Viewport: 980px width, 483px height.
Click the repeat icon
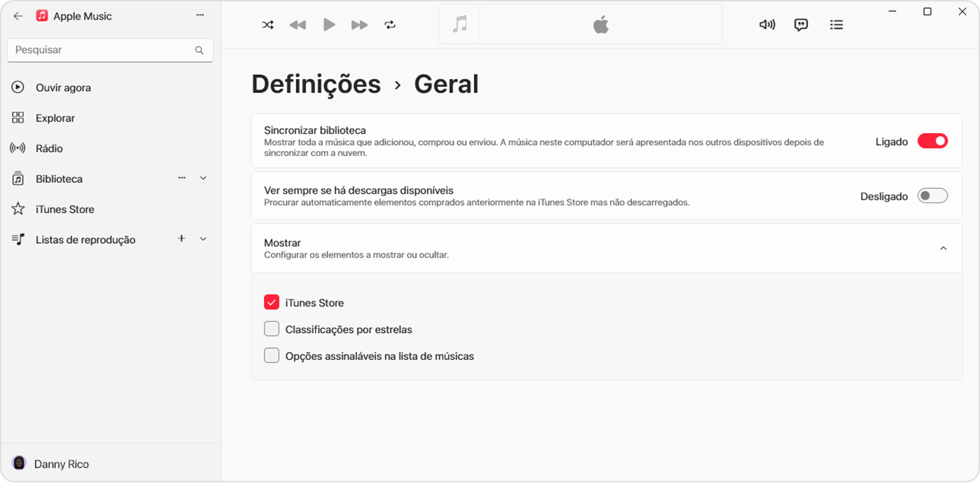point(390,24)
